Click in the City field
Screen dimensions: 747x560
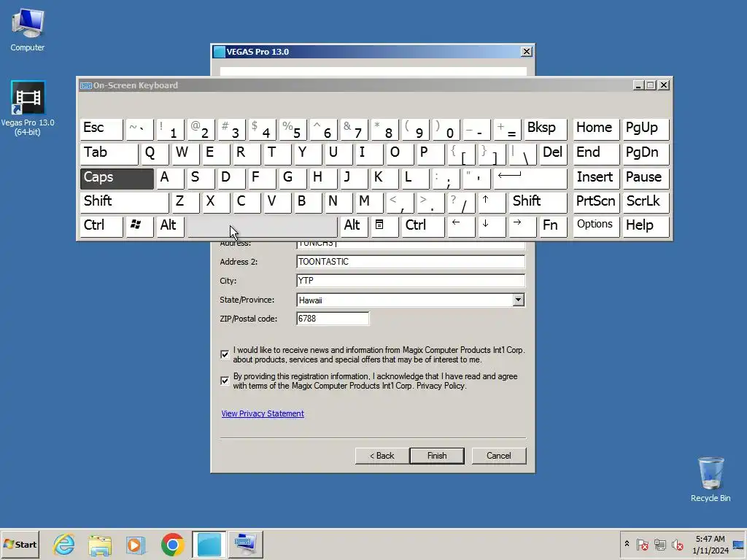[411, 281]
